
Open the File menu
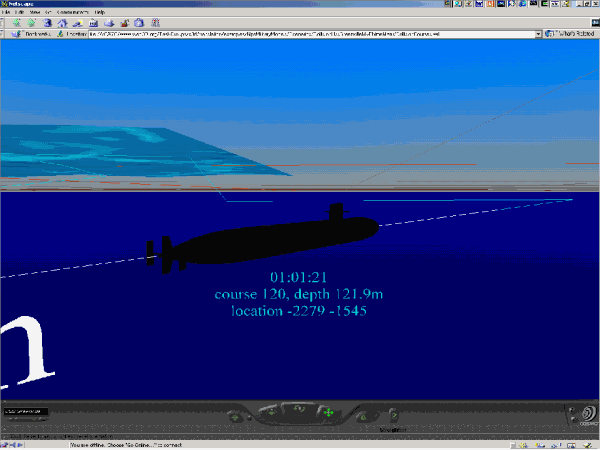pyautogui.click(x=7, y=11)
